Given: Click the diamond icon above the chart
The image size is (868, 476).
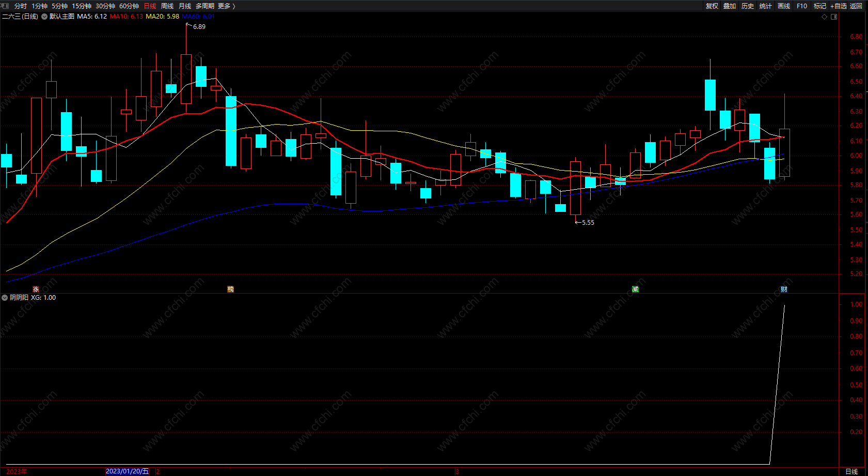Looking at the screenshot, I should pos(824,17).
